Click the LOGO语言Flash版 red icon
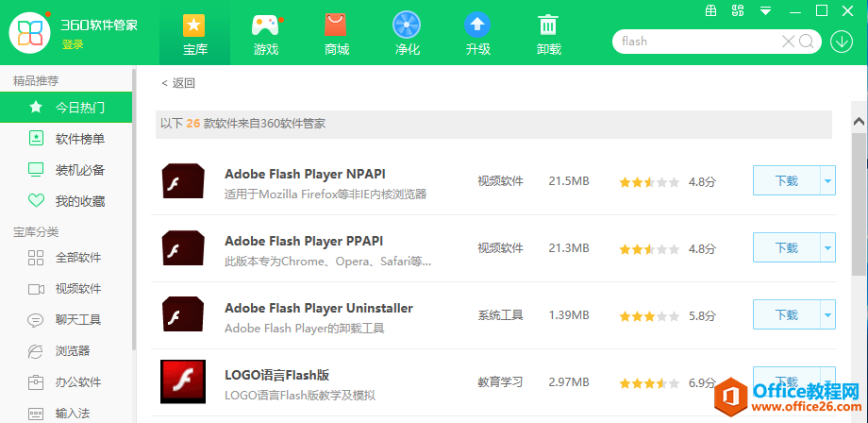The width and height of the screenshot is (868, 423). 183,381
